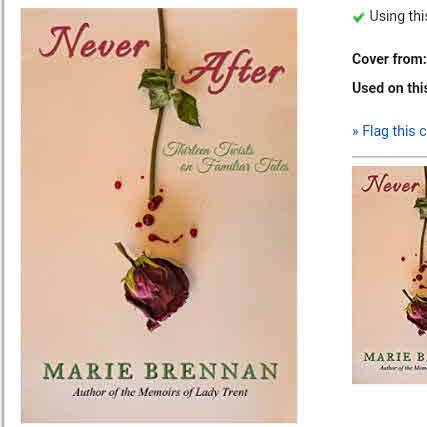The width and height of the screenshot is (427, 427).
Task: Click the 'Never After' title on the large cover
Action: [x=162, y=57]
